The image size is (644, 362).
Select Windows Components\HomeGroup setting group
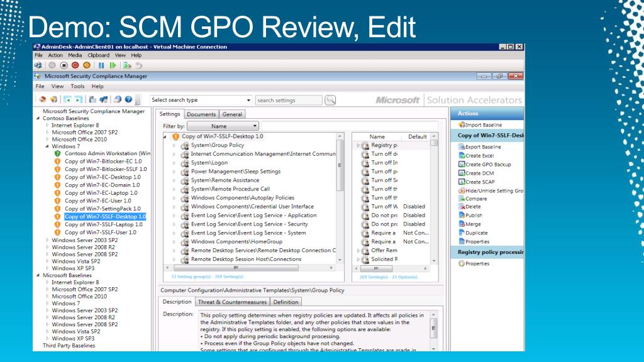236,242
